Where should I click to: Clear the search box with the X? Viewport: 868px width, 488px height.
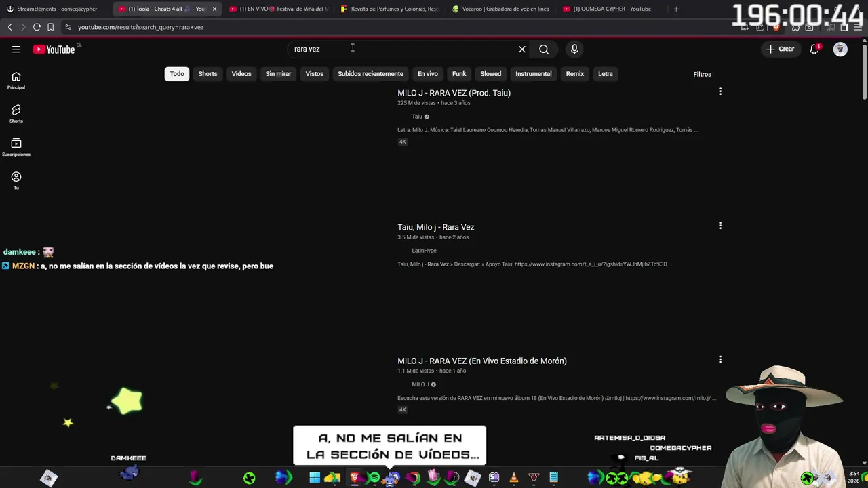(x=522, y=49)
